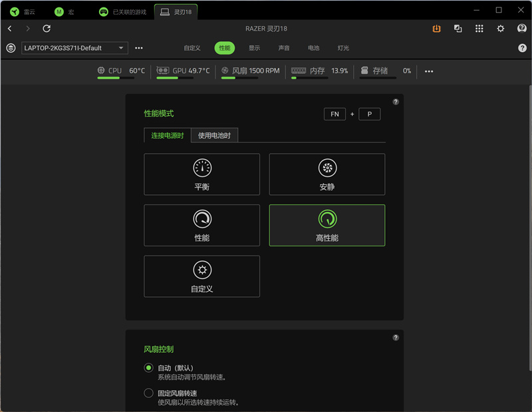Select the 连接电源时 tab
The image size is (532, 412).
point(168,135)
